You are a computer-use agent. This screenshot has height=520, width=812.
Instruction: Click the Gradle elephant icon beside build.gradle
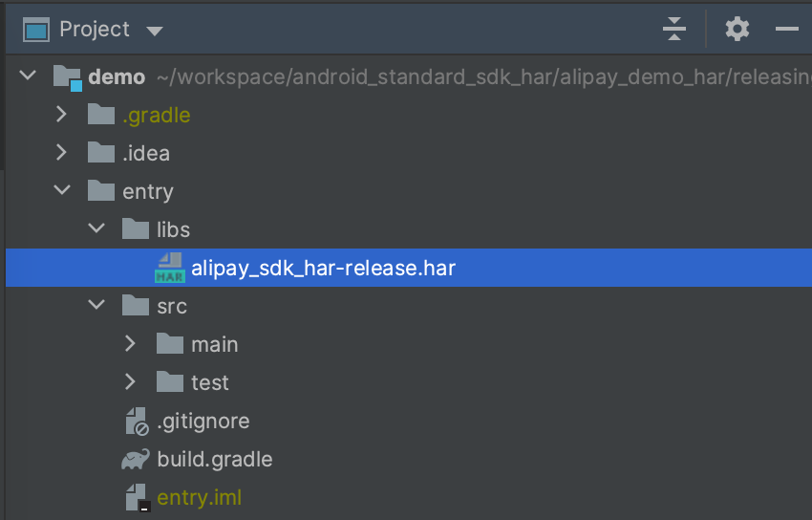[x=136, y=459]
